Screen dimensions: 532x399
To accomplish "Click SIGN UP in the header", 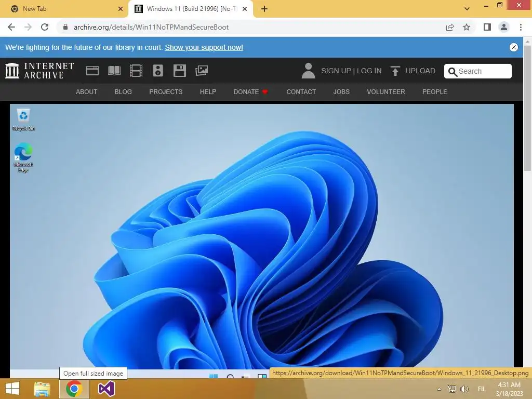I will point(336,71).
